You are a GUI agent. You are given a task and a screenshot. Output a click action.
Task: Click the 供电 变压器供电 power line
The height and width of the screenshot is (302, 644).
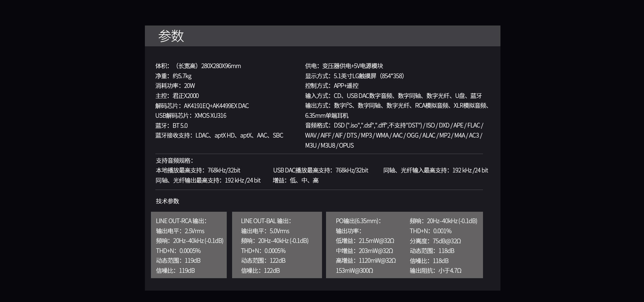(x=344, y=66)
